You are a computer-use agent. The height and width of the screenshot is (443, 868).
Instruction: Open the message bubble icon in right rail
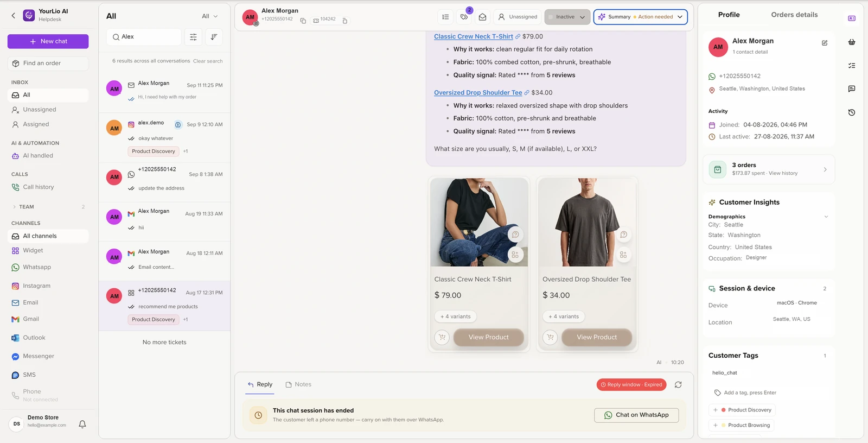click(852, 88)
